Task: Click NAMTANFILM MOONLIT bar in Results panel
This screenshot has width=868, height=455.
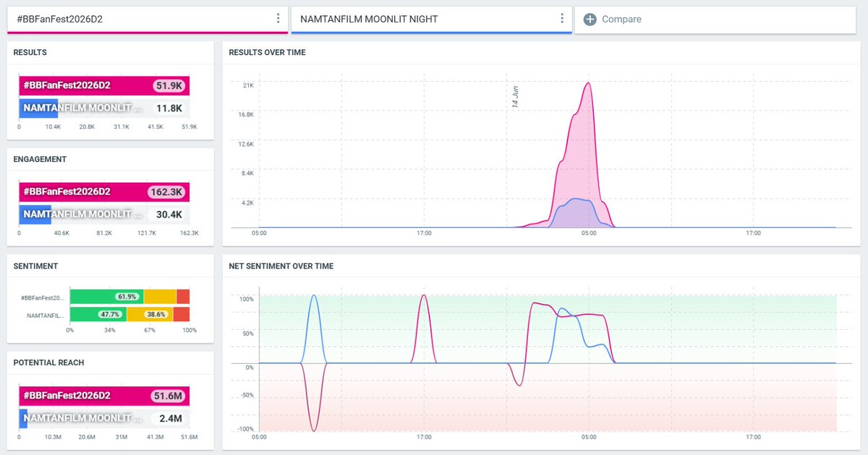Action: [38, 109]
